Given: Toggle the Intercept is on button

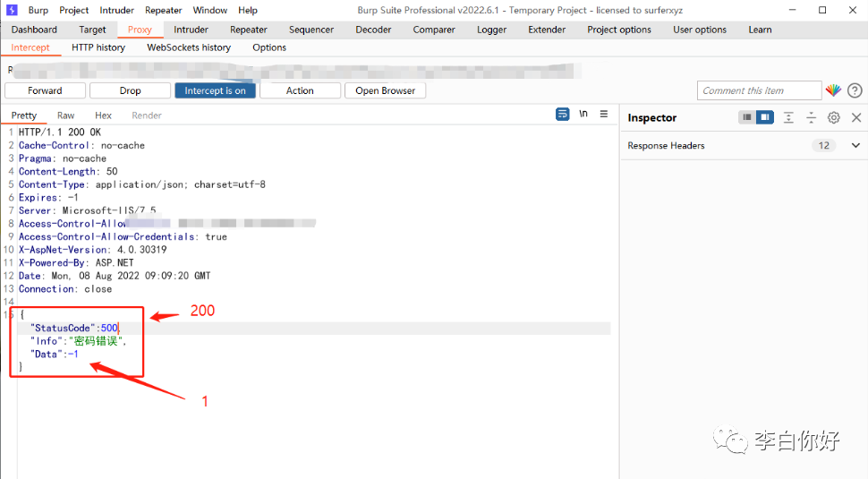Looking at the screenshot, I should click(x=216, y=90).
